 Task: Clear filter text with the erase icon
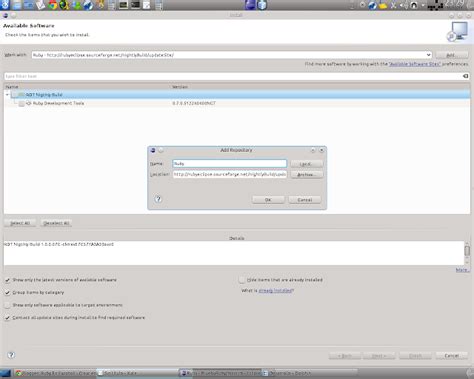[x=465, y=76]
